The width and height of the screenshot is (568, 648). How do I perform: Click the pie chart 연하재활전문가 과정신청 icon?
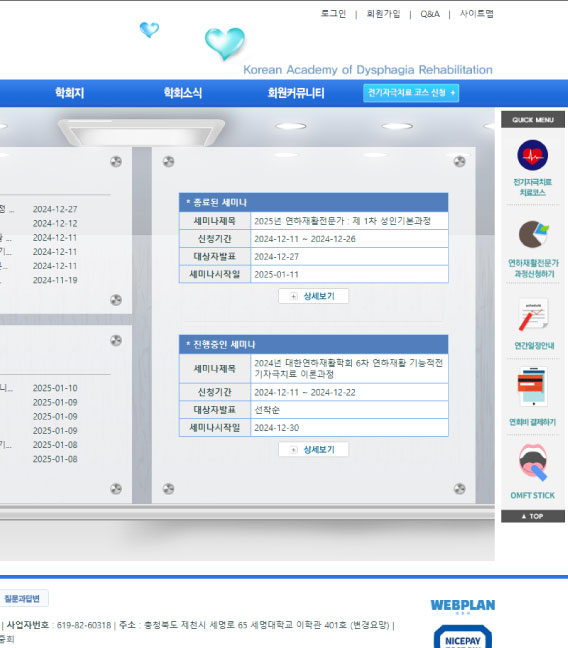[533, 234]
